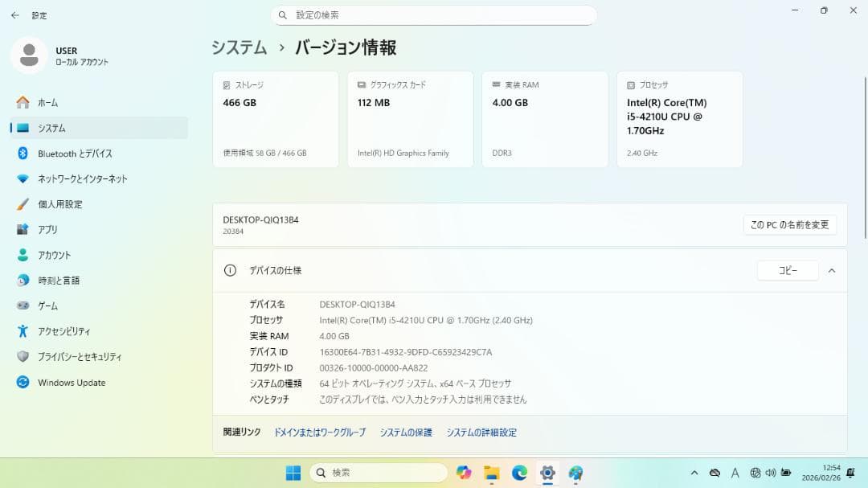This screenshot has height=488, width=868.
Task: Open the clock showing 12:54
Action: click(821, 473)
